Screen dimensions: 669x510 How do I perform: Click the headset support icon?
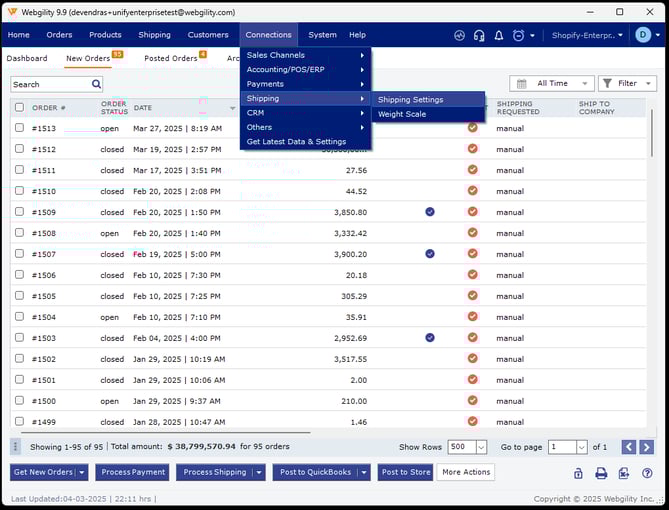[x=479, y=35]
